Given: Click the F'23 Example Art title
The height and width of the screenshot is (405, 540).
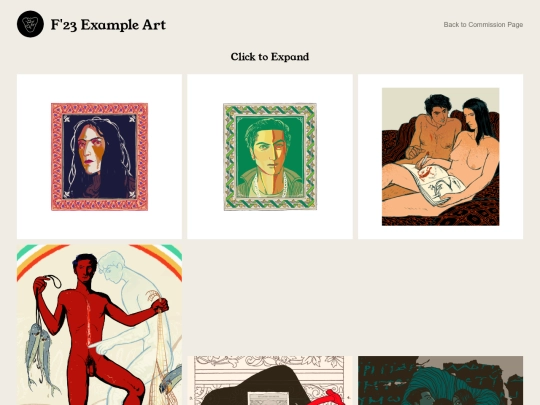Looking at the screenshot, I should [x=108, y=25].
